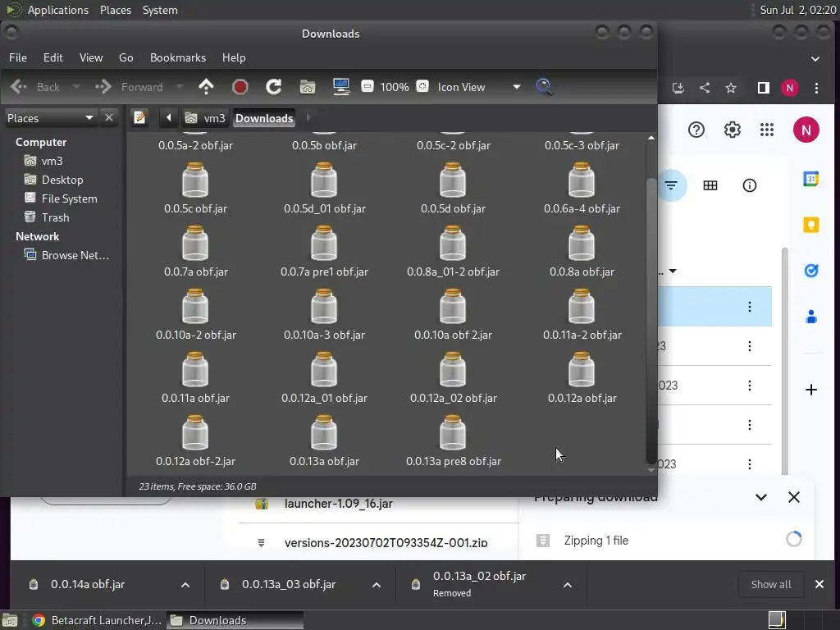This screenshot has width=840, height=630.
Task: Open View menu
Action: pos(91,57)
